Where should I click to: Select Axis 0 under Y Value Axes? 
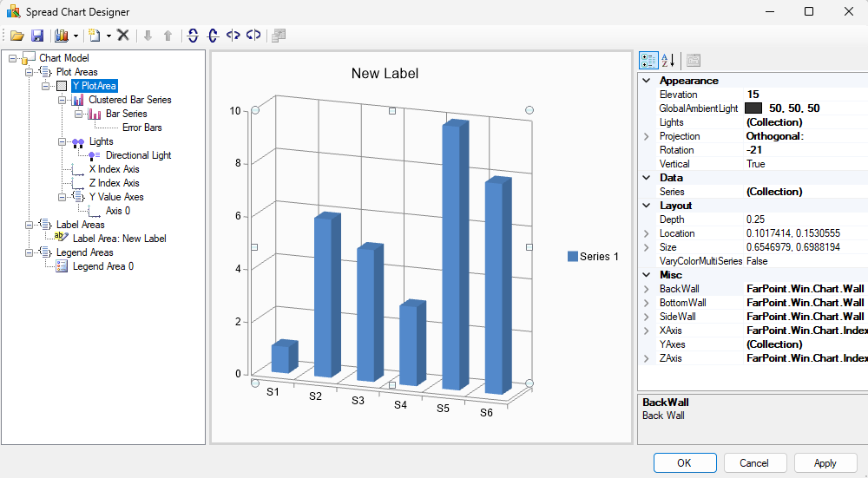[118, 211]
